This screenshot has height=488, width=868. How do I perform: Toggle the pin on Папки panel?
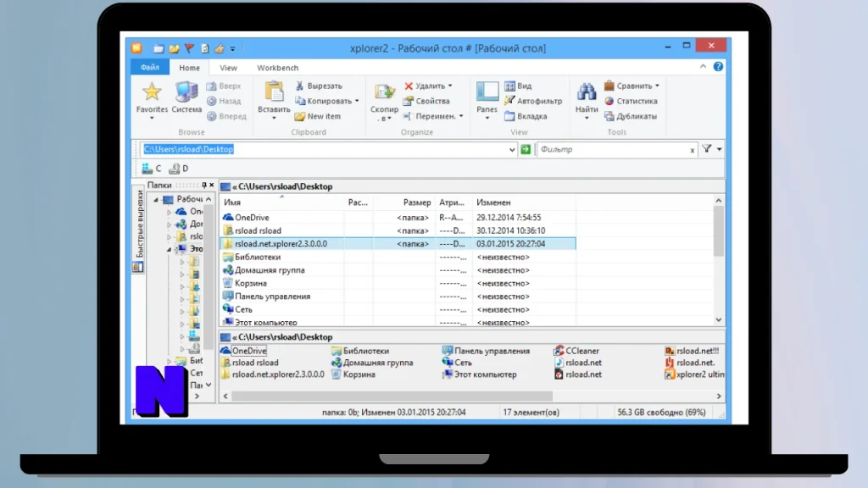(x=203, y=186)
